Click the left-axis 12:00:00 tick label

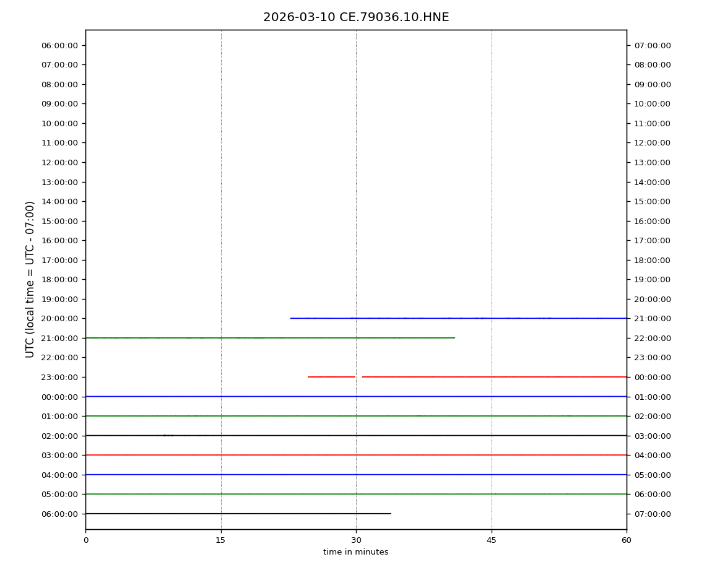[x=59, y=162]
